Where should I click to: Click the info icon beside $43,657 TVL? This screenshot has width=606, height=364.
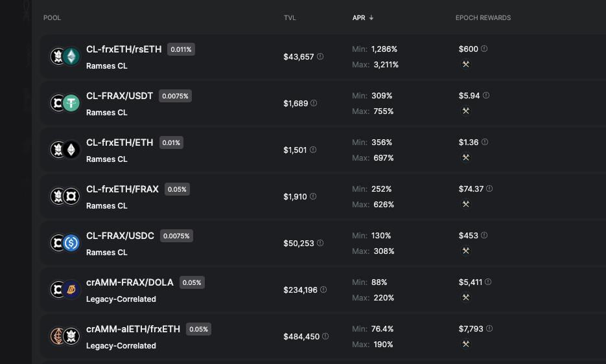tap(320, 56)
